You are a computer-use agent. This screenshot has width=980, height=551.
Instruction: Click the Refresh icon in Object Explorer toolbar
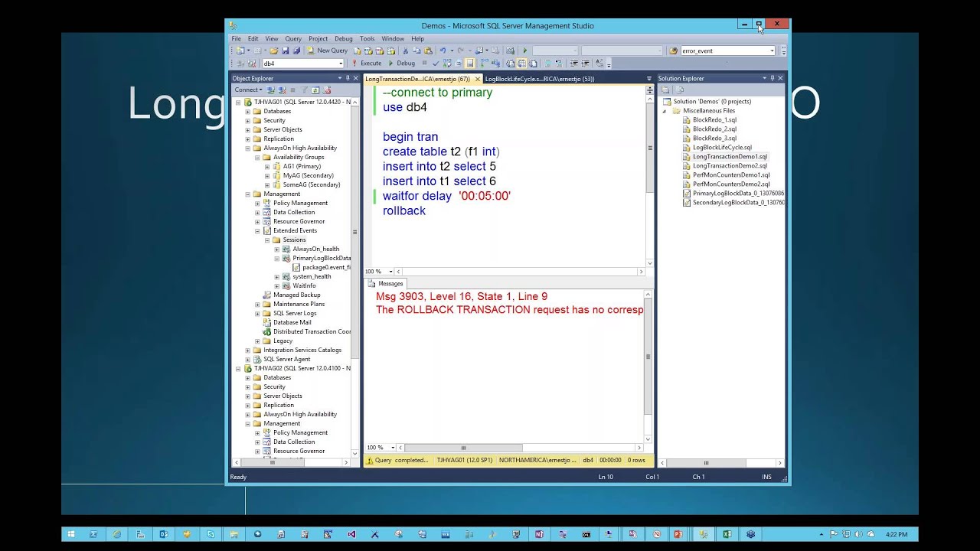point(315,90)
